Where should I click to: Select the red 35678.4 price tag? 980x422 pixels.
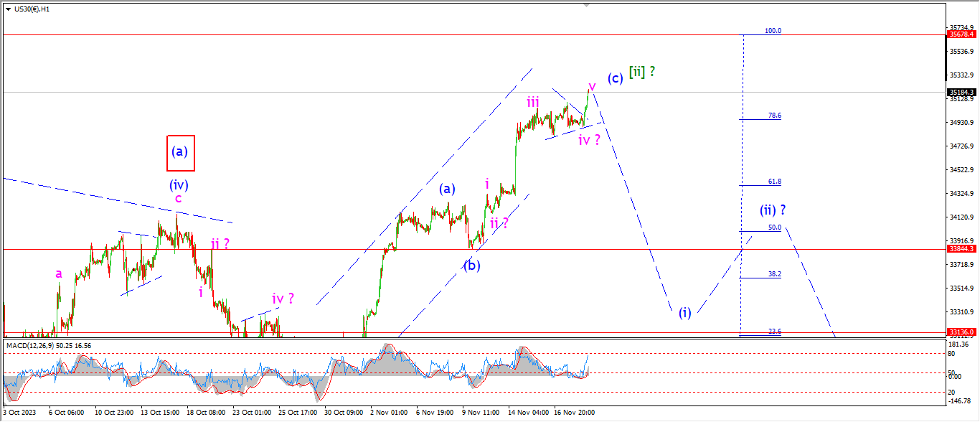(x=962, y=34)
